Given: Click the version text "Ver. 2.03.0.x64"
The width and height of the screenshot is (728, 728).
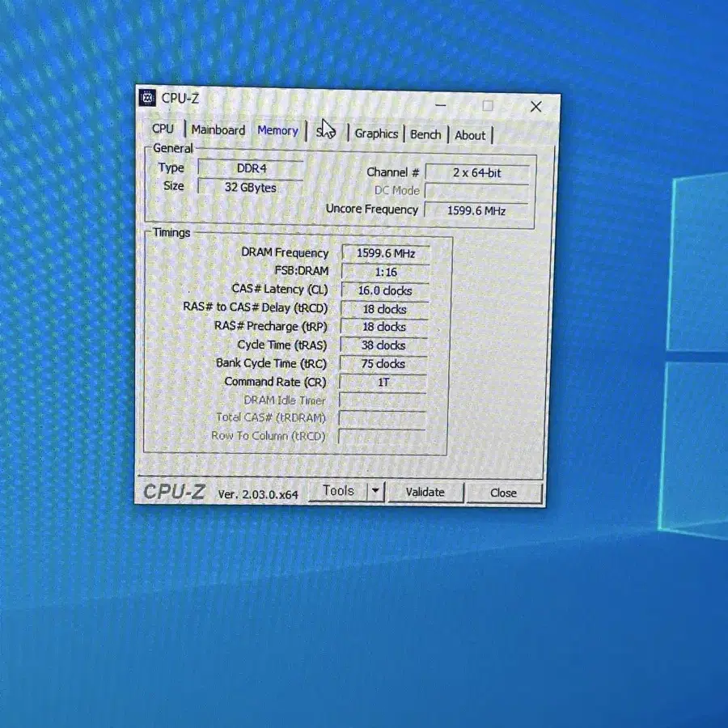Looking at the screenshot, I should [x=258, y=494].
